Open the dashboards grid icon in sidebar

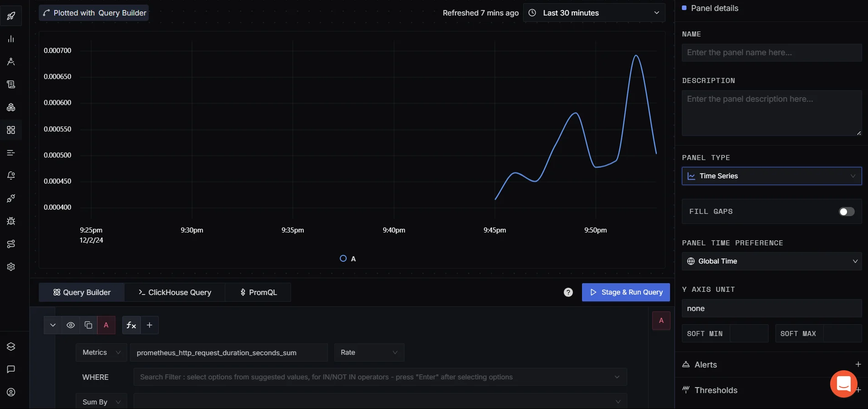(x=11, y=130)
